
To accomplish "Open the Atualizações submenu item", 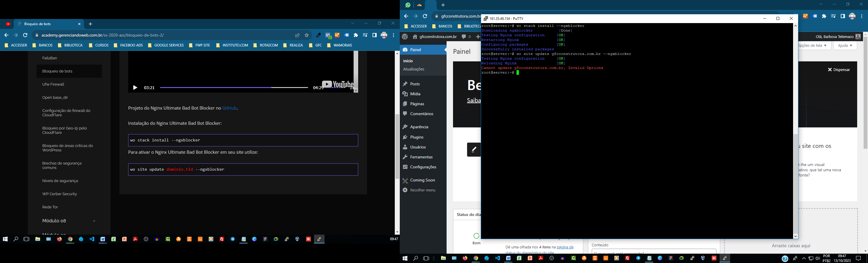I will point(414,69).
